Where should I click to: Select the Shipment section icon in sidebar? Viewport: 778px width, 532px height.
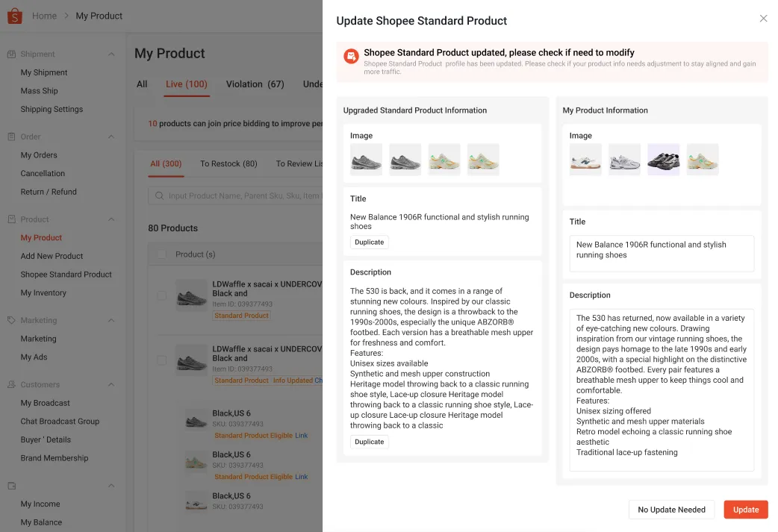(x=10, y=54)
